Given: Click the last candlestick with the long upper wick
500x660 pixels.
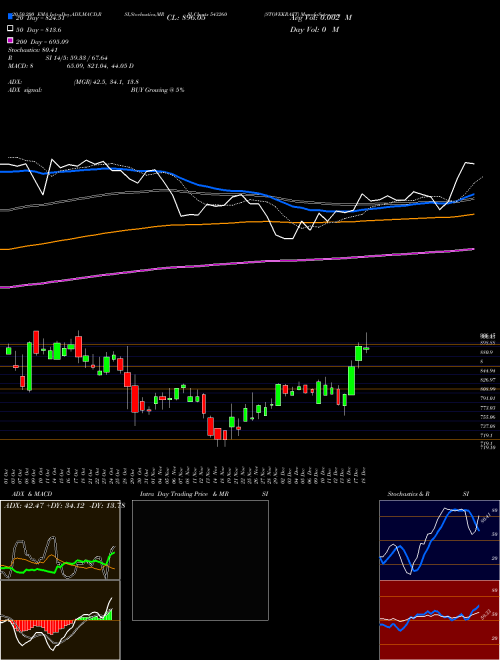Looking at the screenshot, I should [366, 348].
